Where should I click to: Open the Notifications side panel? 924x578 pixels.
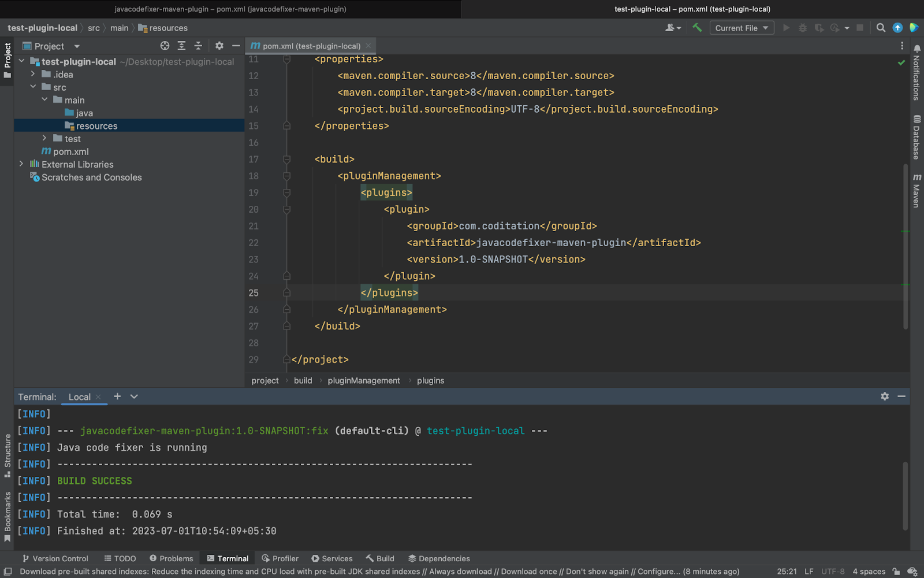916,72
